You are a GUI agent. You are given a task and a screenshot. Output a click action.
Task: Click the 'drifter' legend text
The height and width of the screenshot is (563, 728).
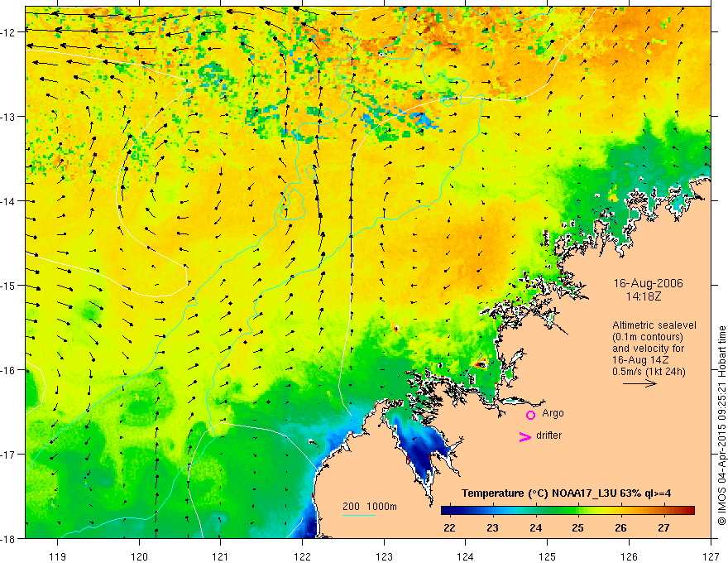548,435
